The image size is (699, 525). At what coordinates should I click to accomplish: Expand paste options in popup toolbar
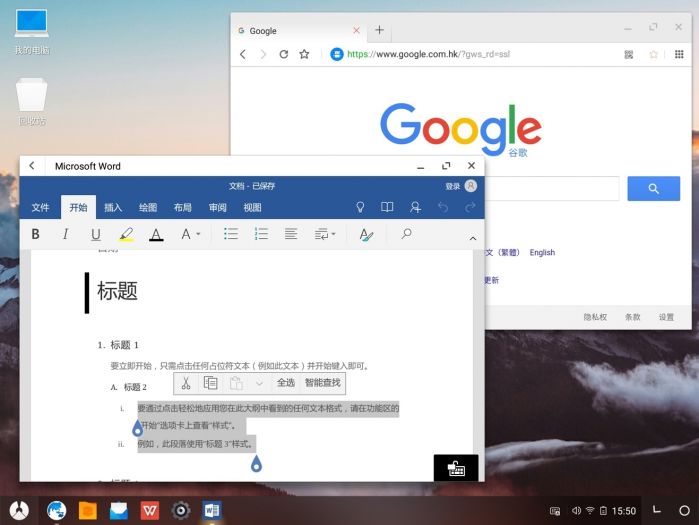(259, 383)
